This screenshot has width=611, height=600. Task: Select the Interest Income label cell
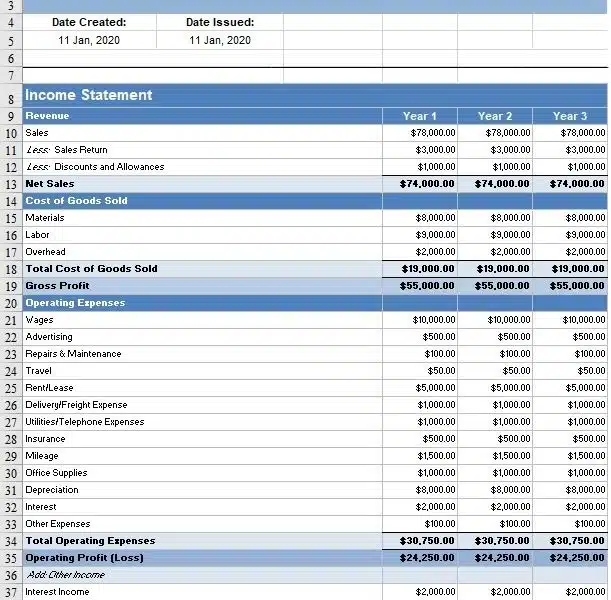[57, 592]
